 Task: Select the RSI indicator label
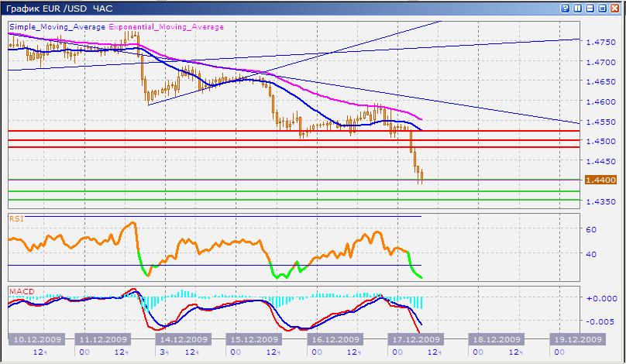pos(15,219)
